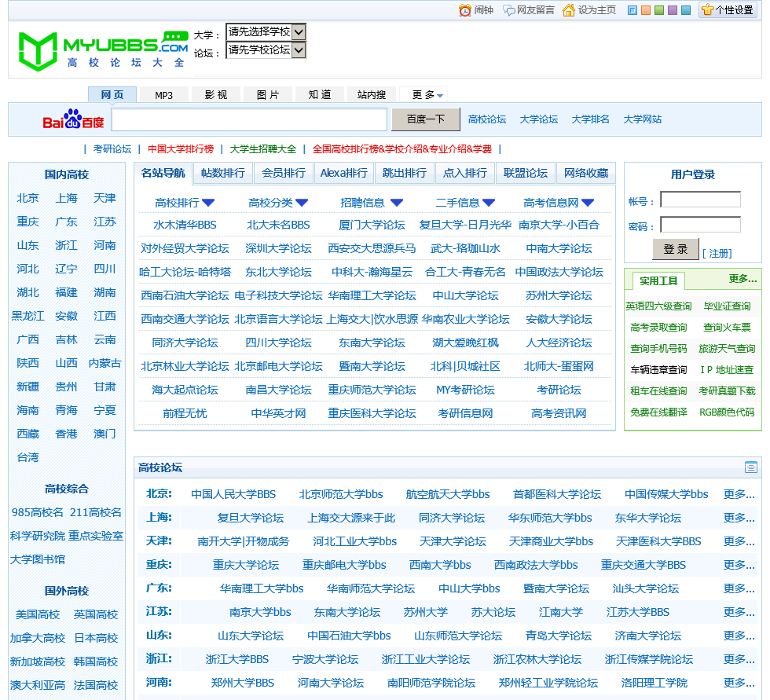Open the 网友留言 speech bubble icon
Screen dimensions: 770x700
tap(509, 10)
